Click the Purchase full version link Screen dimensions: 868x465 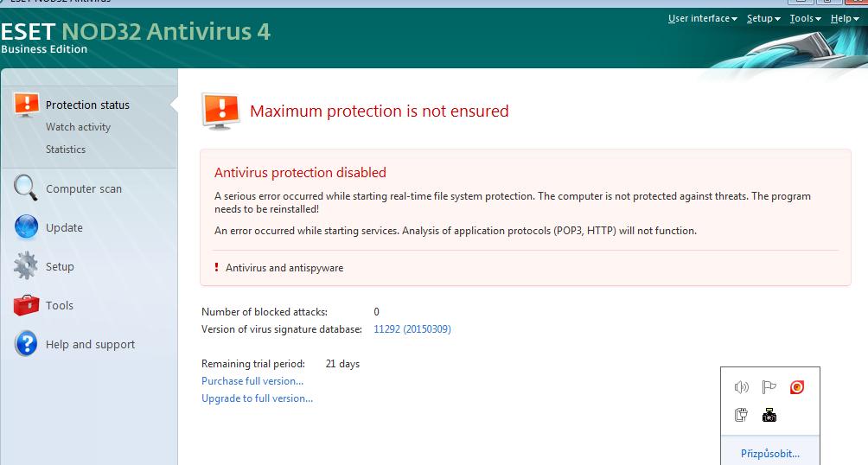coord(252,381)
